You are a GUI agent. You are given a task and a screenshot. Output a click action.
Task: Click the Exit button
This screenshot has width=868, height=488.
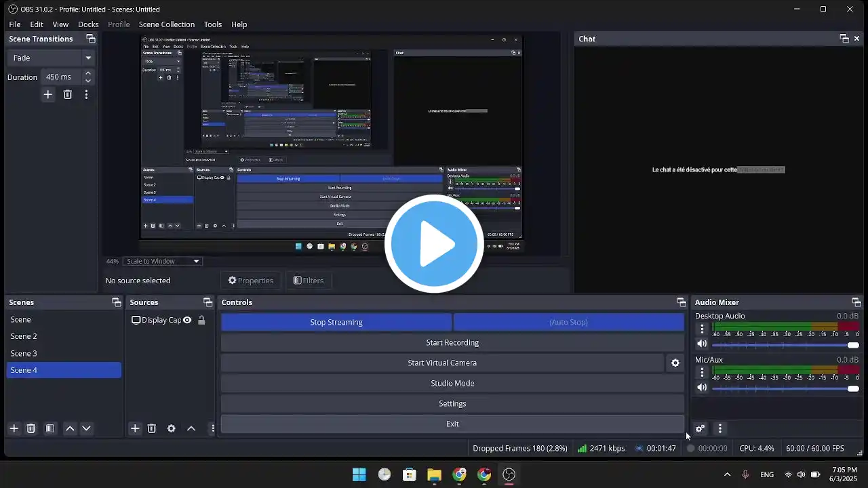coord(452,424)
